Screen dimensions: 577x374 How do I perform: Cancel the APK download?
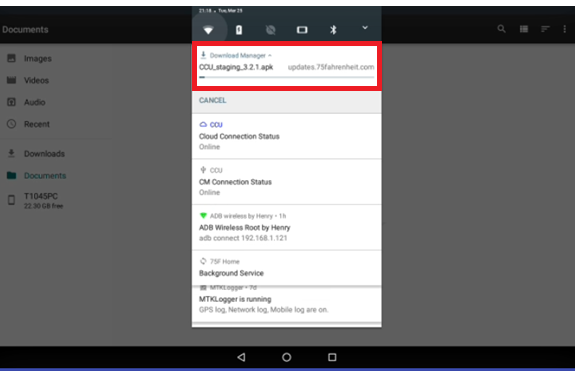pyautogui.click(x=213, y=100)
